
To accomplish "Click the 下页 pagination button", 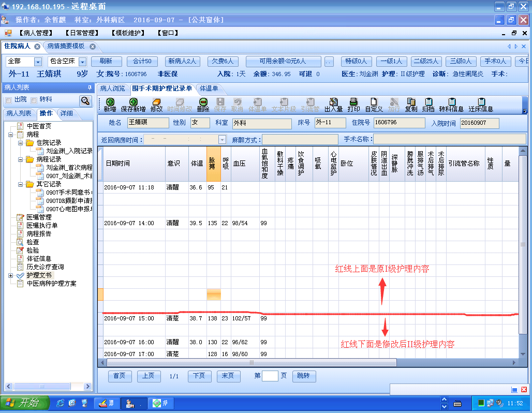I will coord(200,376).
